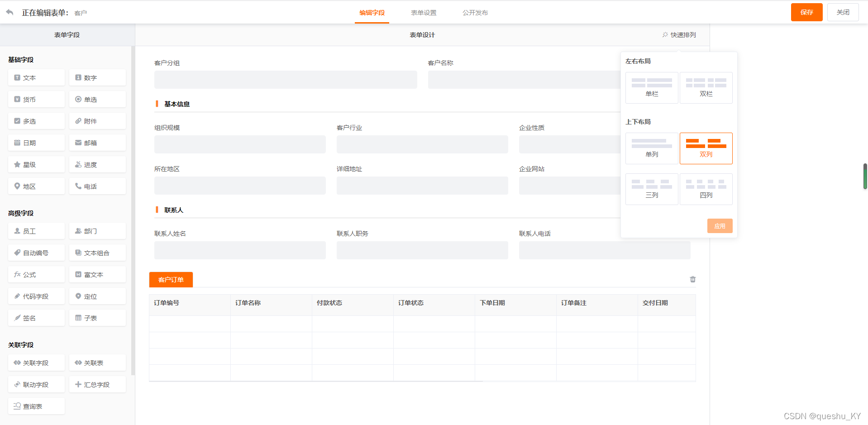Select the 所在地区 field box

[x=240, y=186]
